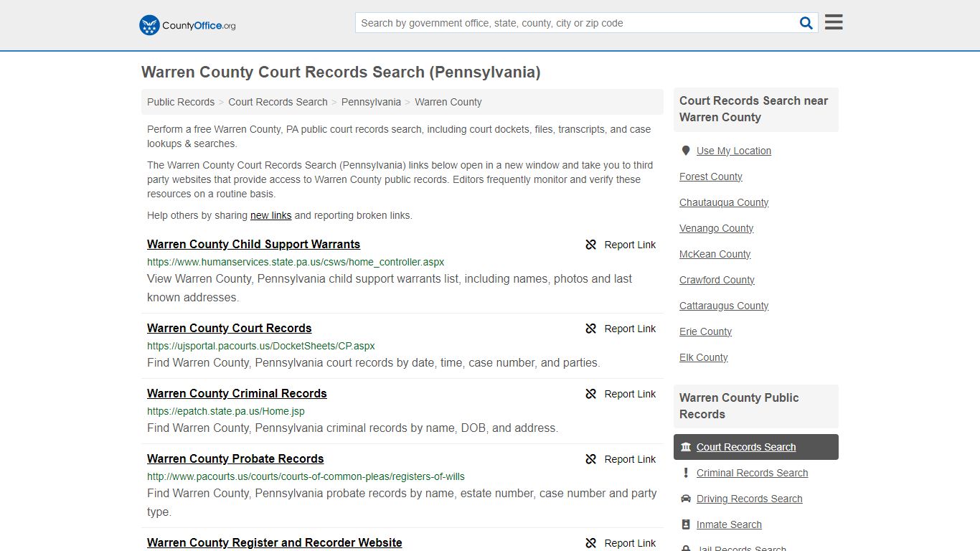Click inmate icon beside Inmate Search
The width and height of the screenshot is (980, 551).
point(686,524)
